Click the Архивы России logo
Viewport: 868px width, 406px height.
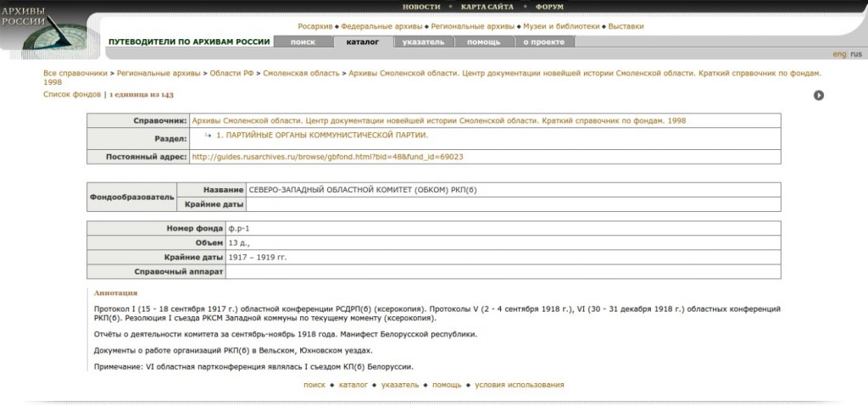pos(42,30)
